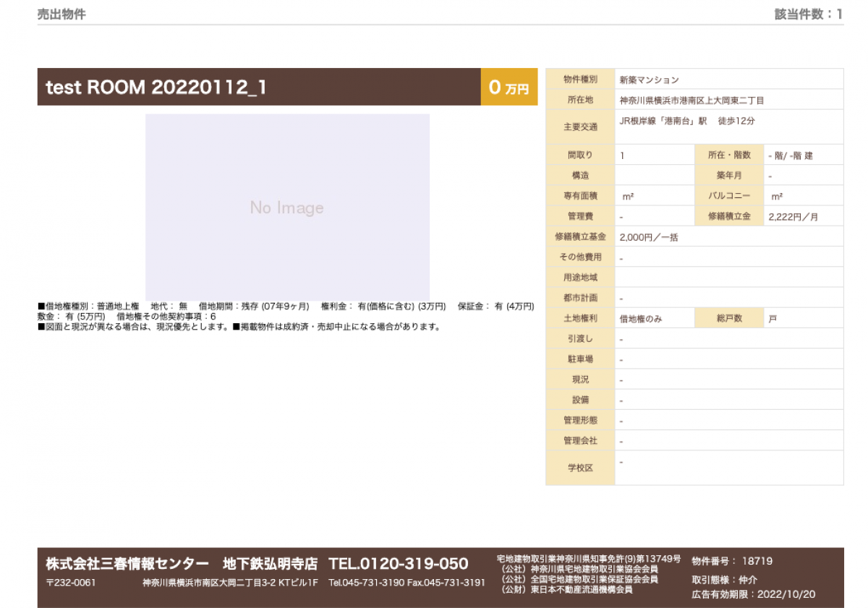Select the 神奈川県横浜市港南区上大岡東二丁目 address
The height and width of the screenshot is (608, 868).
[692, 100]
